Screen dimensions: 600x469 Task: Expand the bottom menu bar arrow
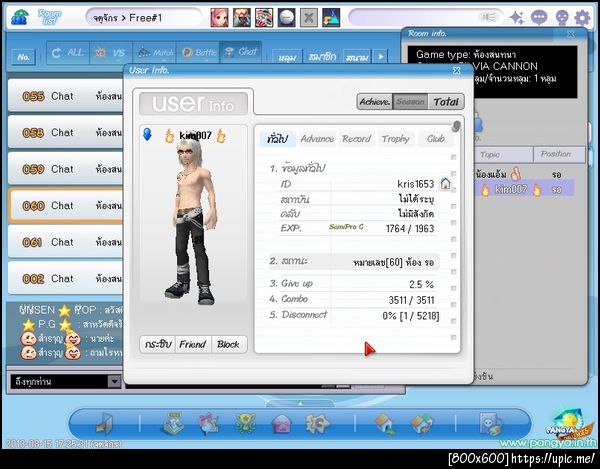(300, 404)
